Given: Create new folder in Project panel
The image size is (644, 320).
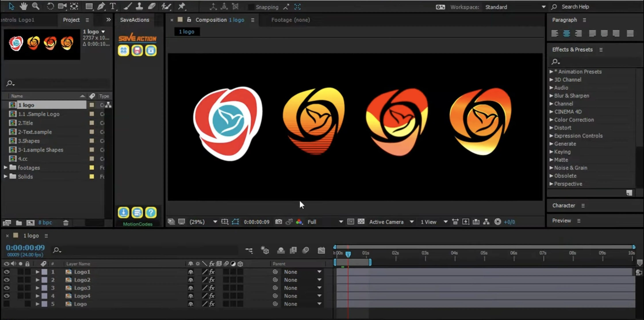Looking at the screenshot, I should click(19, 223).
